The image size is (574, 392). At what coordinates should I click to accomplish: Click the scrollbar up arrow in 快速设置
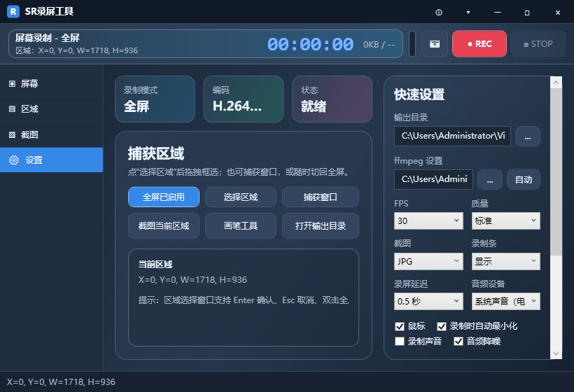[556, 83]
